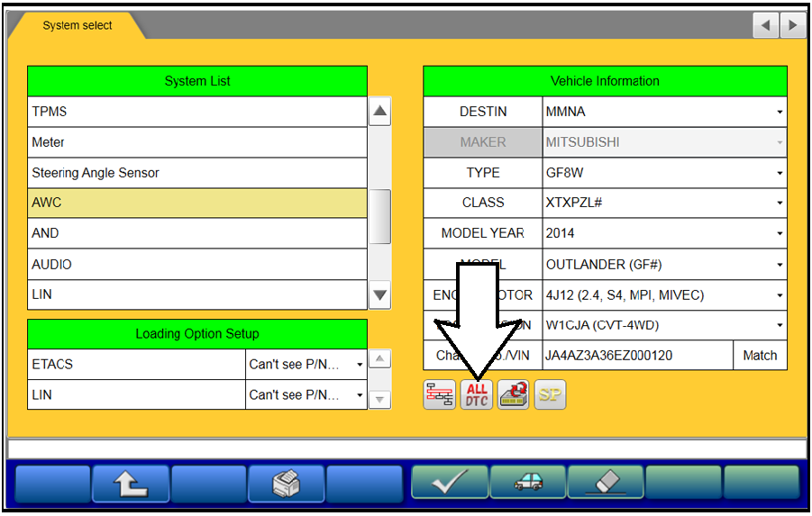Click the VIN input field
Screen dimensions: 812x516
637,356
